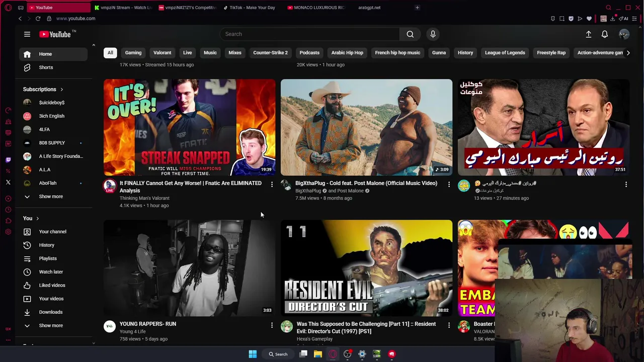Open options for BigXthaPlug Cold video
The height and width of the screenshot is (362, 644).
[x=449, y=185]
